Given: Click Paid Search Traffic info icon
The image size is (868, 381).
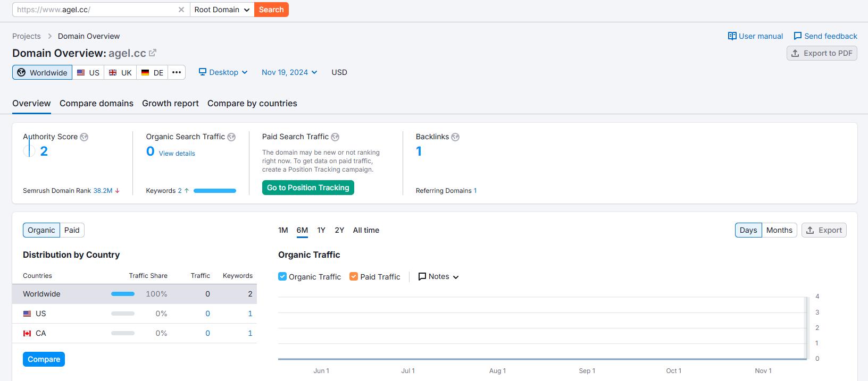Looking at the screenshot, I should click(335, 137).
